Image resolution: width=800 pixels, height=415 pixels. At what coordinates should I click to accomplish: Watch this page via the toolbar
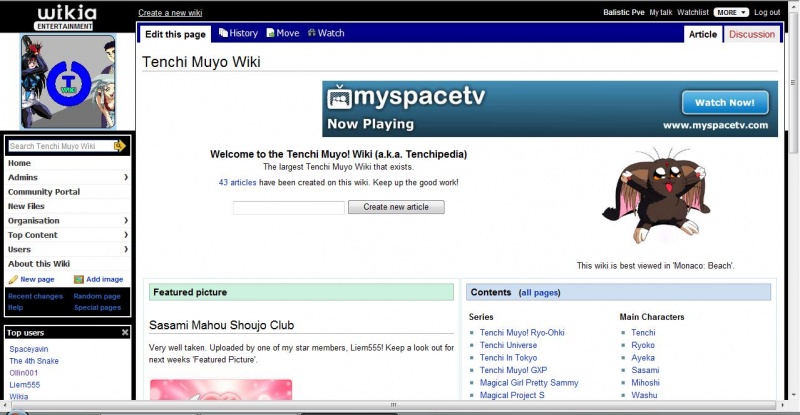coord(325,33)
